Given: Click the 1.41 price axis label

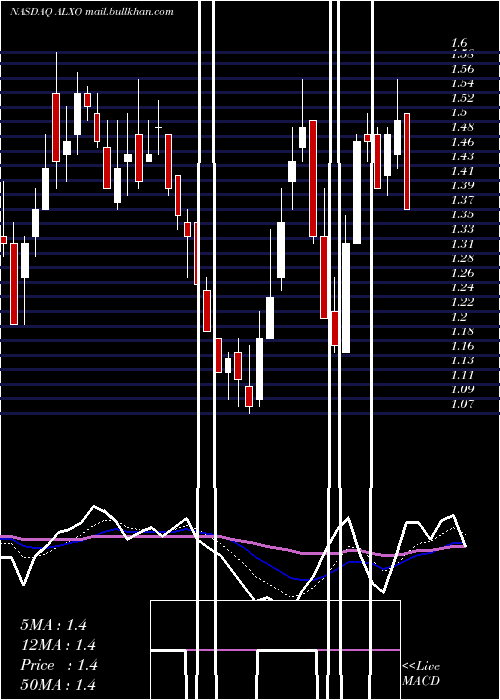Looking at the screenshot, I should pyautogui.click(x=462, y=171).
